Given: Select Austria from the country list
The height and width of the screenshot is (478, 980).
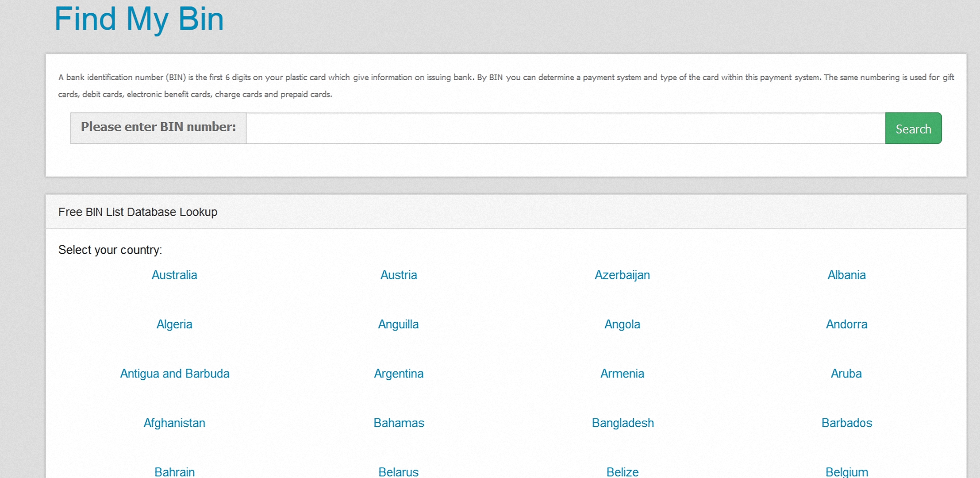Looking at the screenshot, I should tap(398, 275).
